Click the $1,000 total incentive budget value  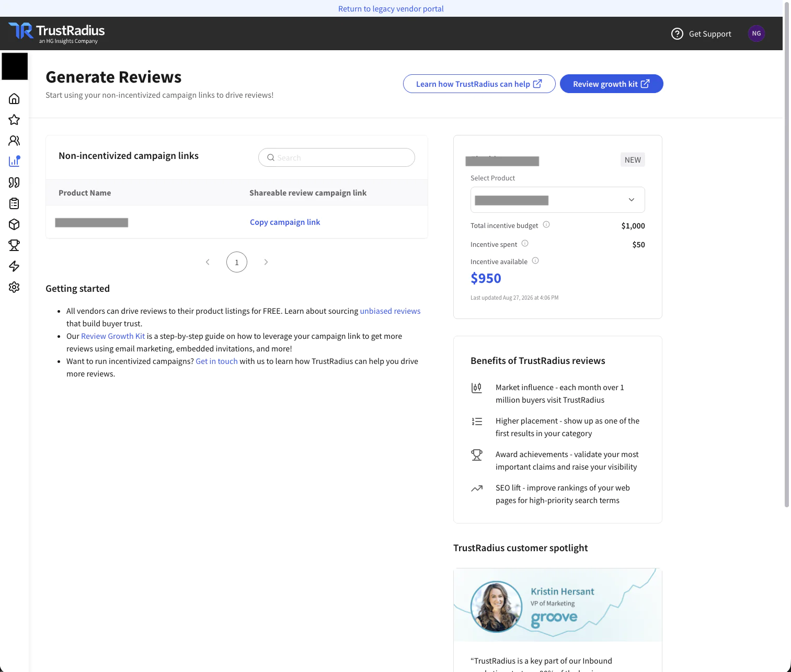(633, 226)
